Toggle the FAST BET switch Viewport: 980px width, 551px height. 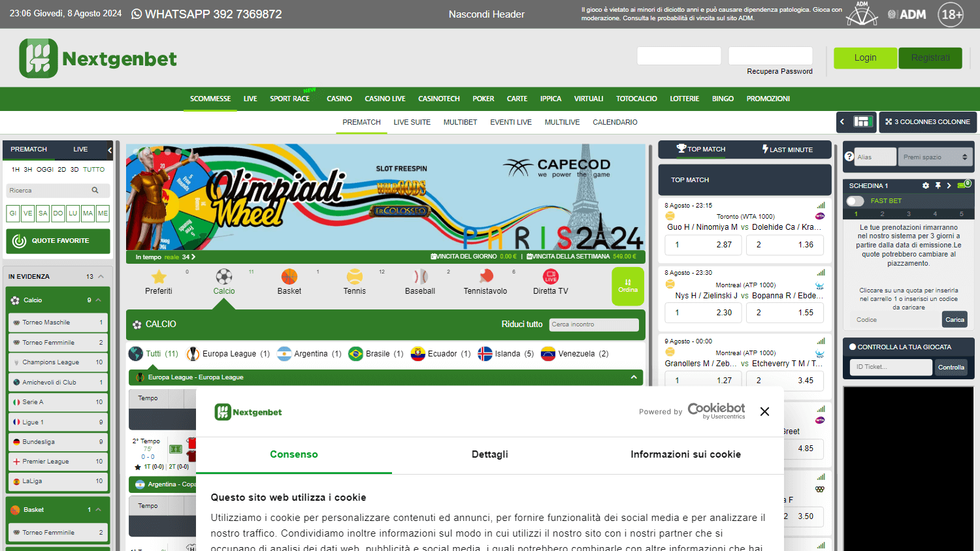coord(855,201)
